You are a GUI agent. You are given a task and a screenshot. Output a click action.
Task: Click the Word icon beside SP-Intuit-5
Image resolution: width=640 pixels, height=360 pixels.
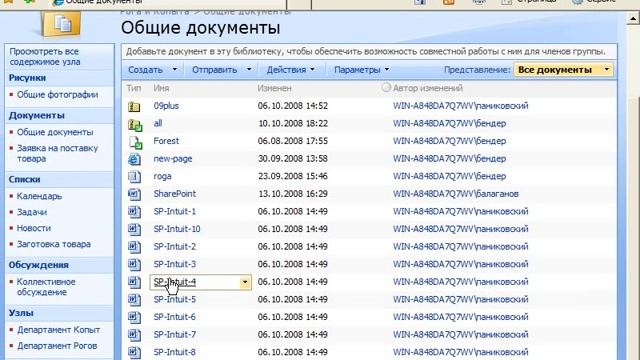(x=134, y=300)
